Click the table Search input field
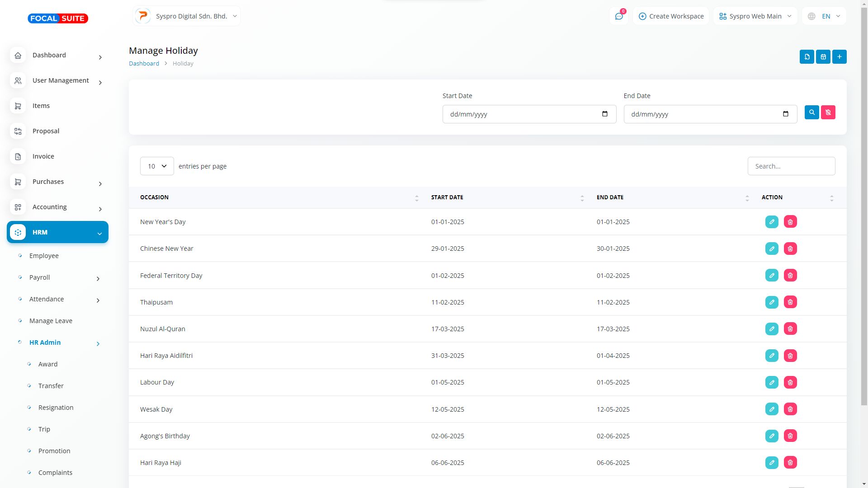The height and width of the screenshot is (488, 868). [791, 166]
